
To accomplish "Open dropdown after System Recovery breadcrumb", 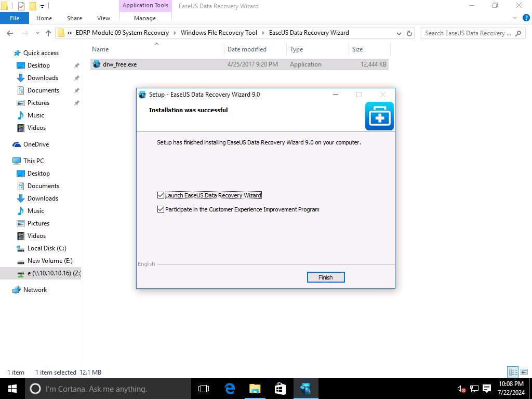I will 175,33.
